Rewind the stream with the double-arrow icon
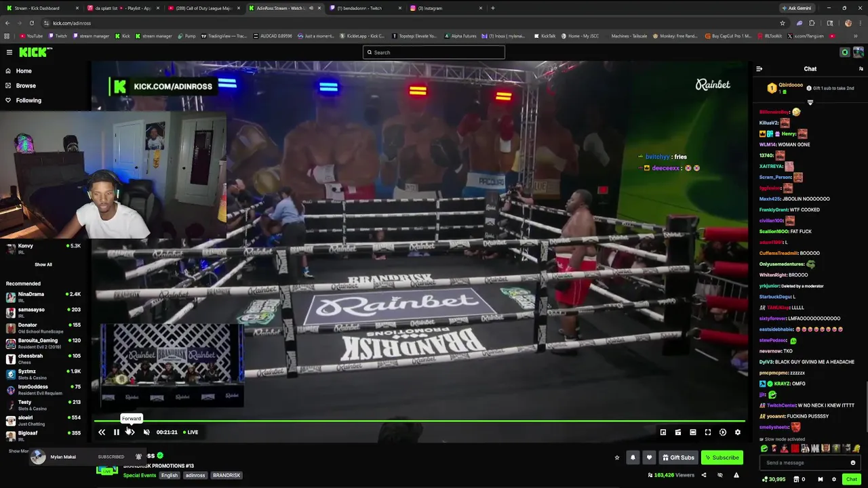Viewport: 868px width, 488px height. coord(102,432)
